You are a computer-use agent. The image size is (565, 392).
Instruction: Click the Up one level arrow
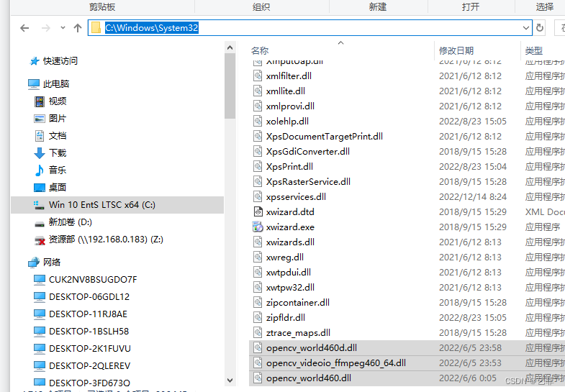(x=78, y=28)
